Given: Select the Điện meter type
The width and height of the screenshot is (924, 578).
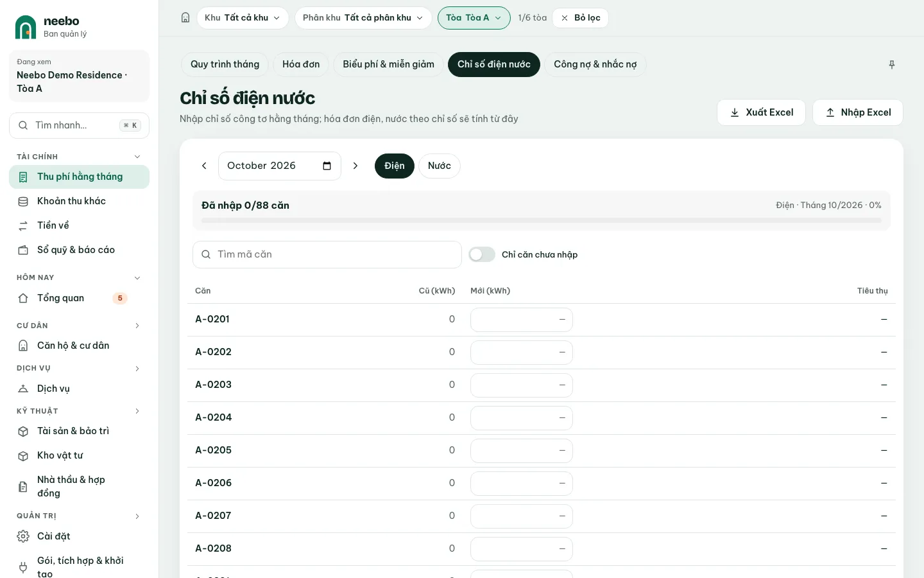Looking at the screenshot, I should 395,166.
